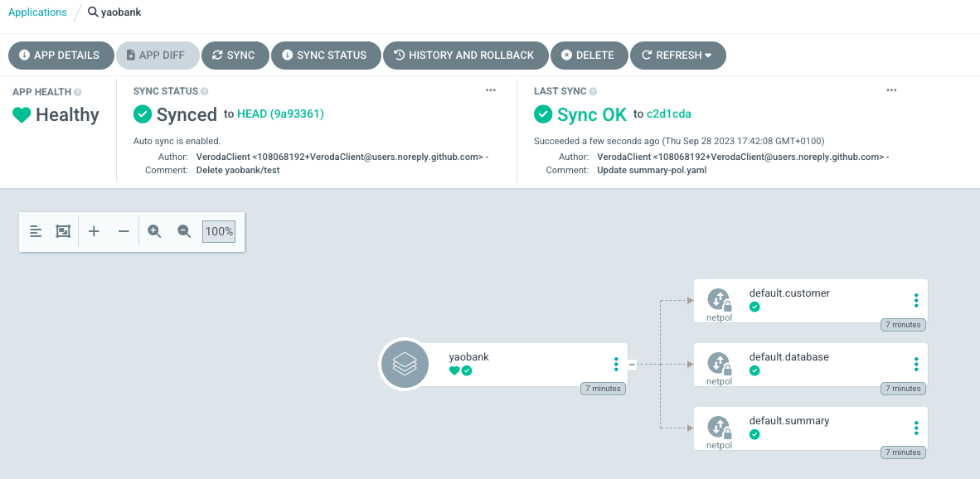
Task: Open default.database kebab menu
Action: [916, 364]
